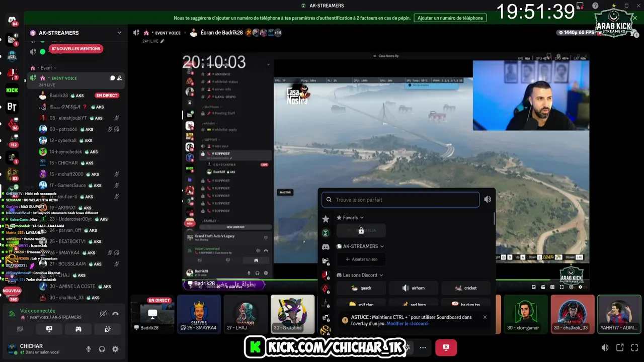Open Modifier le raccourci link
Screen dimensions: 644x362
click(x=408, y=324)
